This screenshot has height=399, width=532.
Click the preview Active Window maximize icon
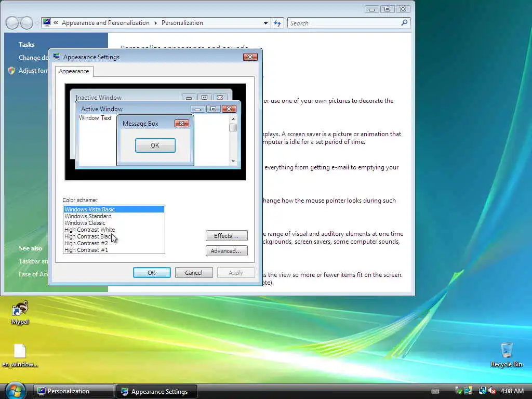pos(214,109)
